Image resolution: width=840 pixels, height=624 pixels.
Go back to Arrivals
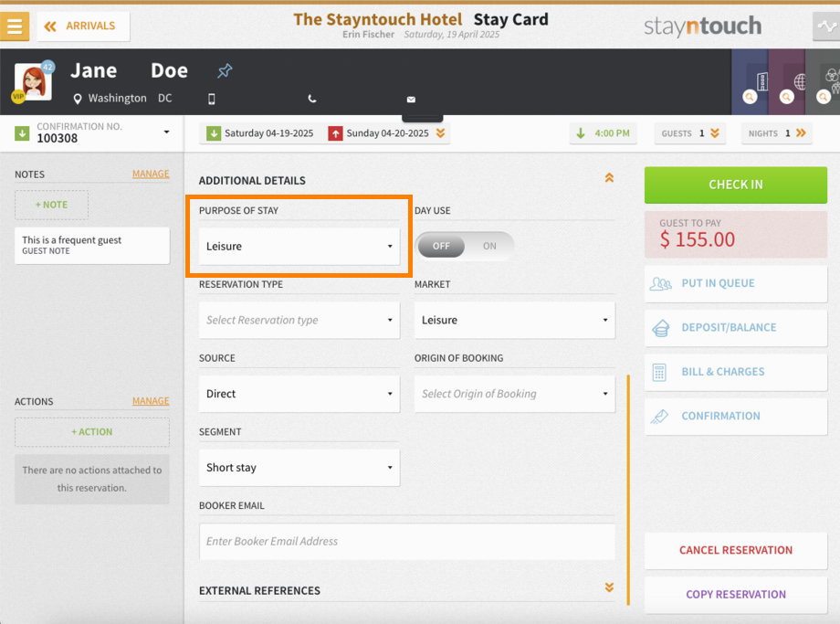[x=83, y=26]
